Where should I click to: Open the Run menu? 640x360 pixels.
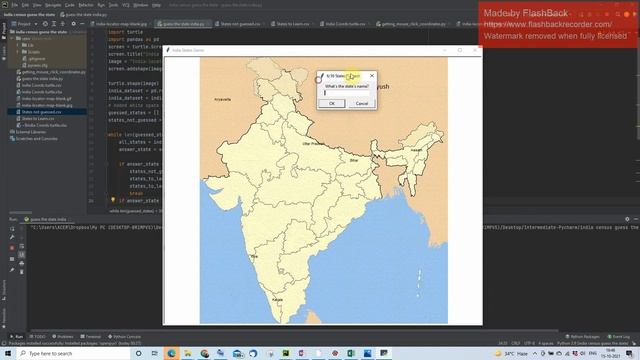[101, 5]
